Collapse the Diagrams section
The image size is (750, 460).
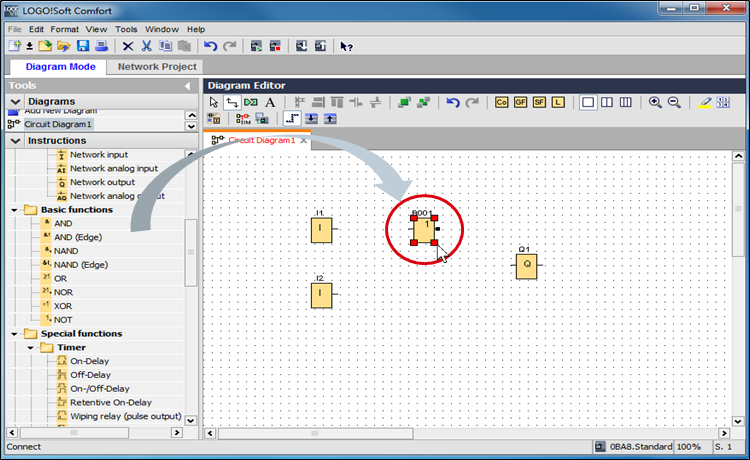coord(15,102)
